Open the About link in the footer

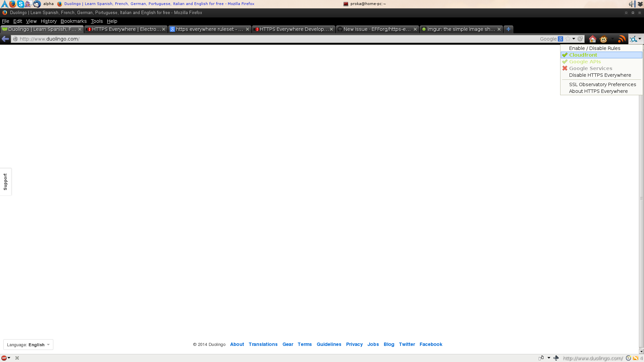coord(237,344)
